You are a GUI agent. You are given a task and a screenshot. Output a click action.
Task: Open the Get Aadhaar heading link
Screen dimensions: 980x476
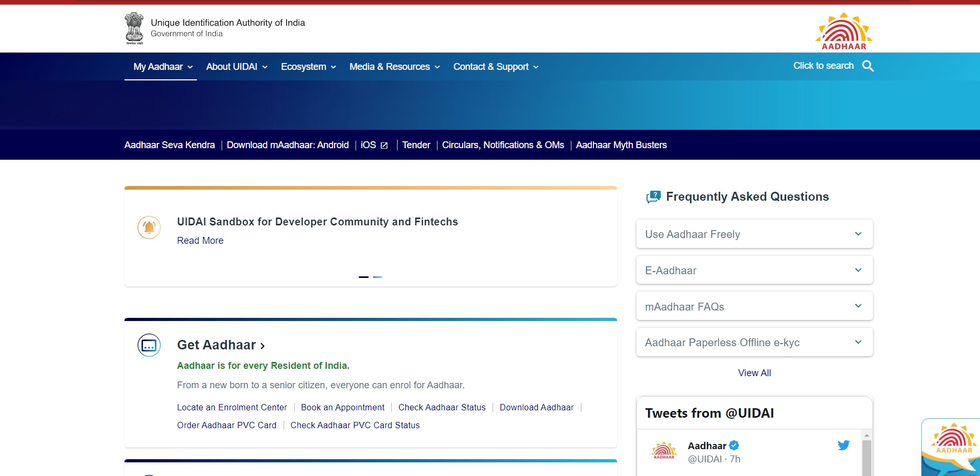tap(221, 345)
